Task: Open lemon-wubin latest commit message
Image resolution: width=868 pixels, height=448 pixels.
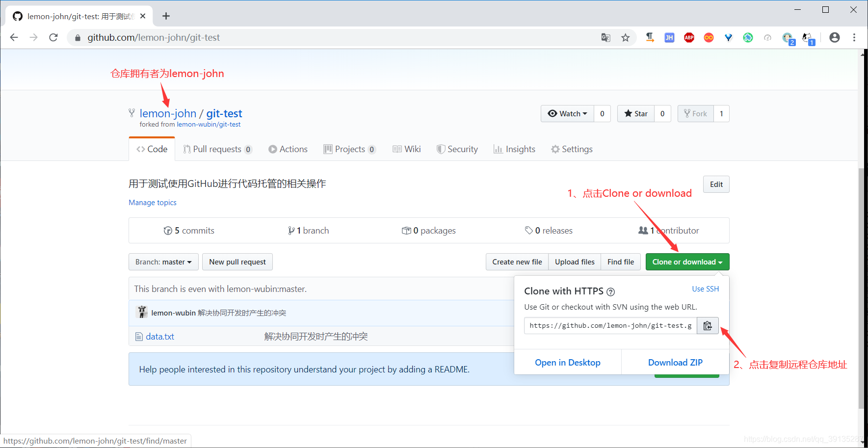Action: pos(242,313)
